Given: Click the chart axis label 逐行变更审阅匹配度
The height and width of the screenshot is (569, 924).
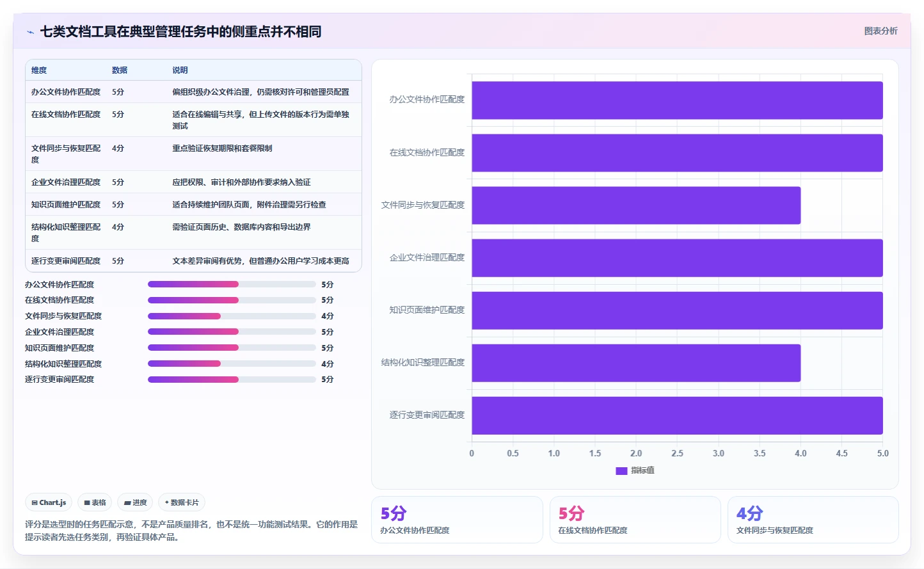Looking at the screenshot, I should 427,415.
